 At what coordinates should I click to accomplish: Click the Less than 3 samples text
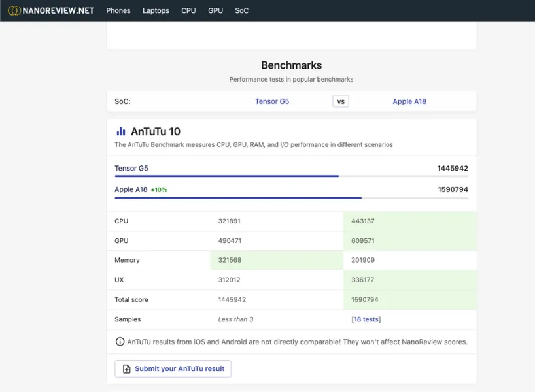tap(235, 319)
